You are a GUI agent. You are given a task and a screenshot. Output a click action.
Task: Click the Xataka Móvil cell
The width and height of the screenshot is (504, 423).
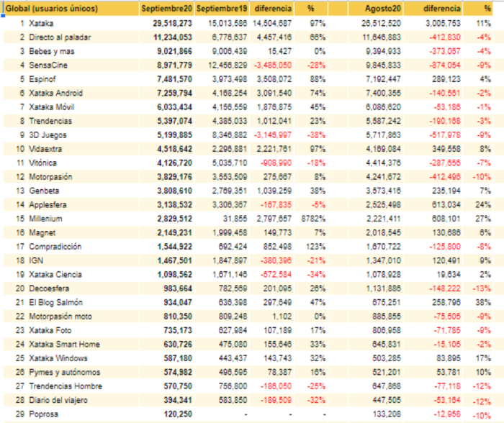click(x=51, y=107)
